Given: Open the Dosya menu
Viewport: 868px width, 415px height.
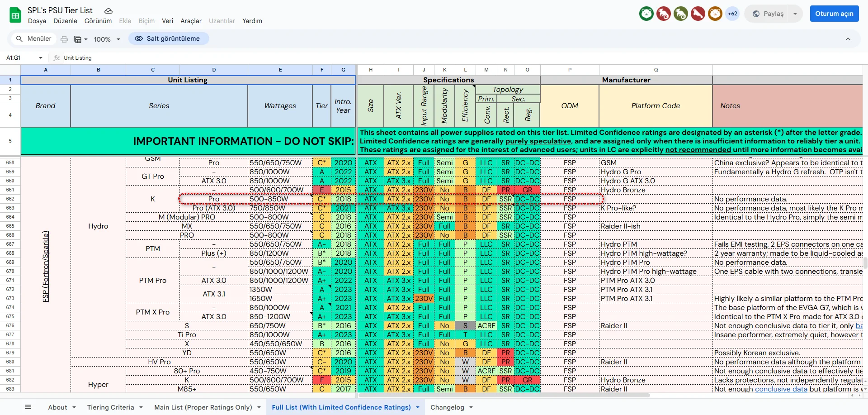Looking at the screenshot, I should (37, 21).
